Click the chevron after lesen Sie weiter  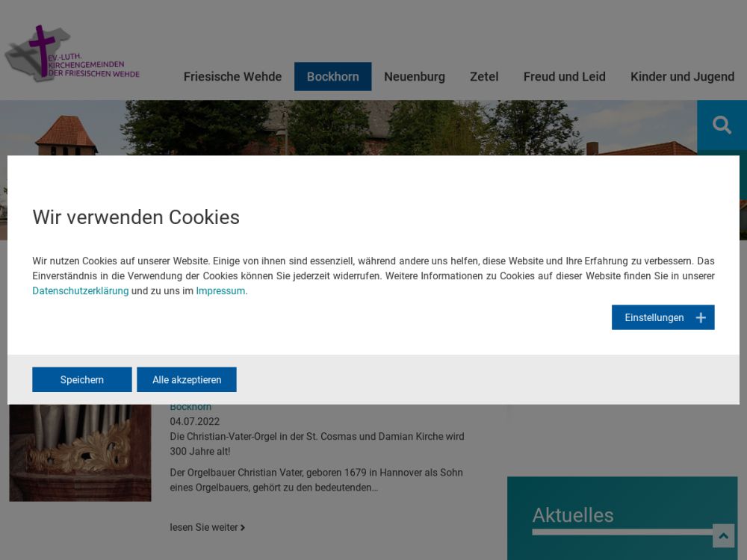click(x=243, y=528)
